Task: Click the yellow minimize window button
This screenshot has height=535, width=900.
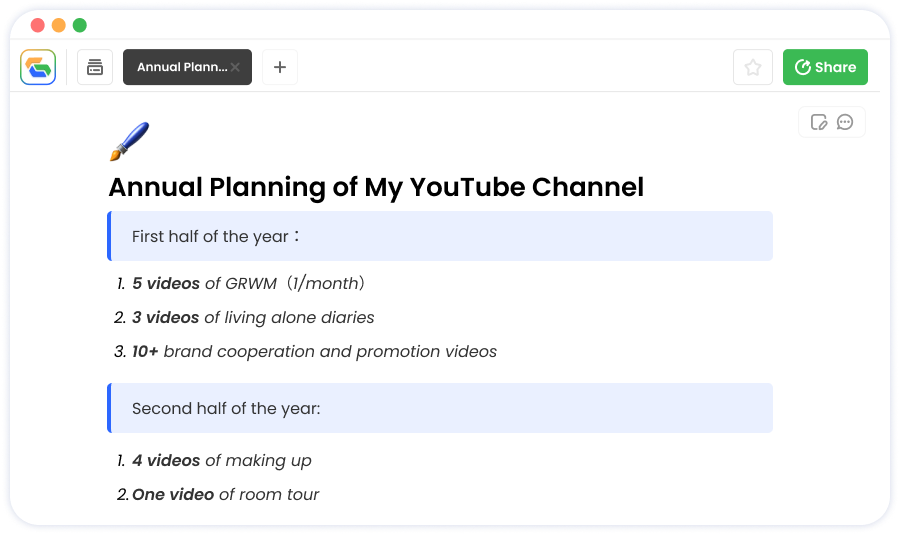Action: tap(59, 25)
